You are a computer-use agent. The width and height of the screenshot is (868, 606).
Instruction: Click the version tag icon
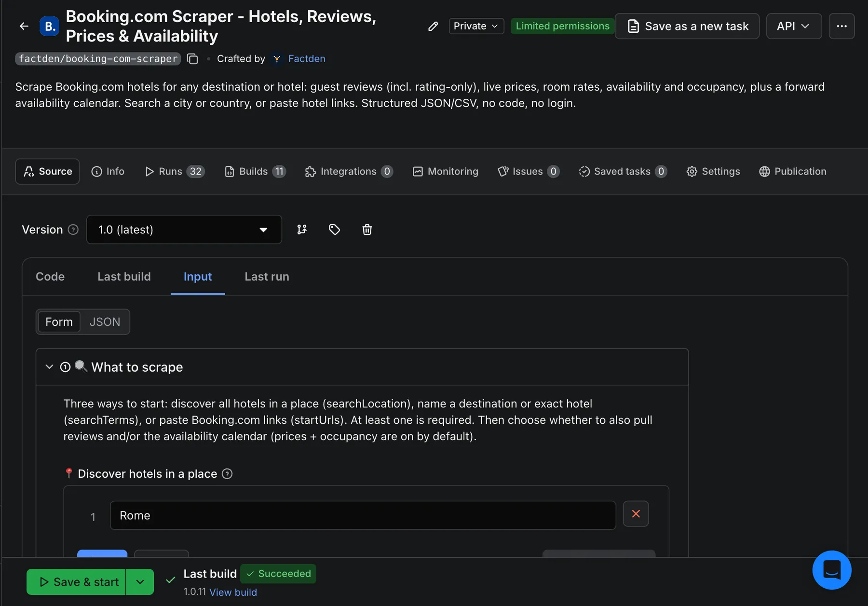coord(334,229)
